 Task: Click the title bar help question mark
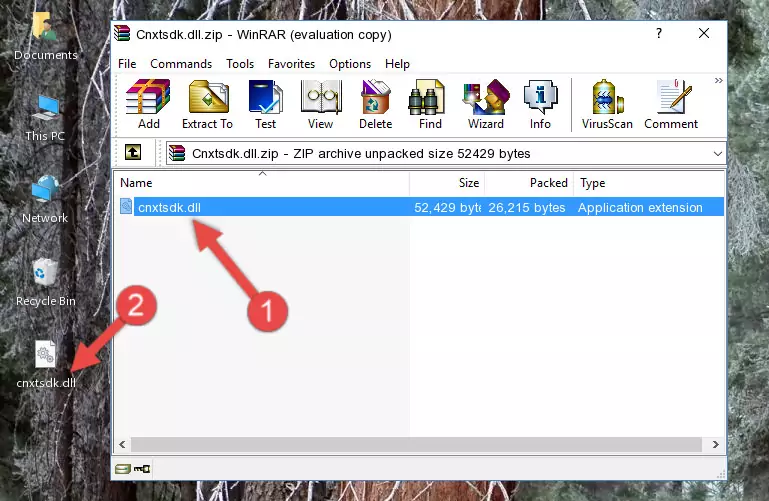click(659, 33)
